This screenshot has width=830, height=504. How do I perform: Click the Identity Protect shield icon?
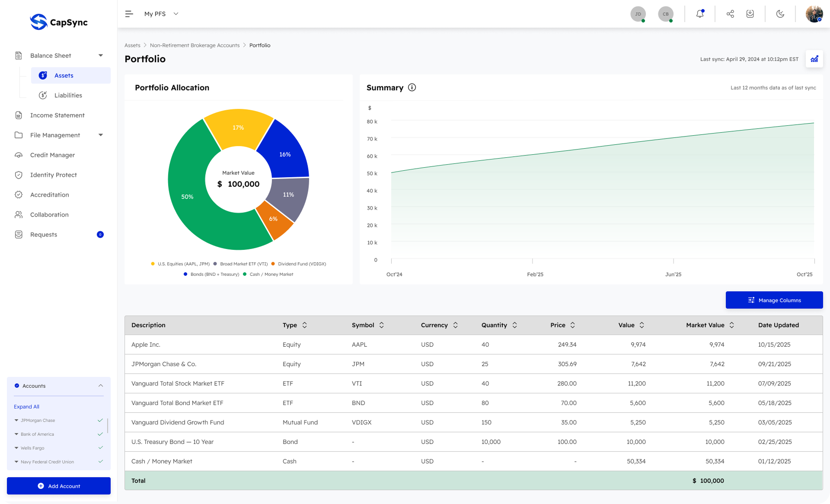coord(19,175)
